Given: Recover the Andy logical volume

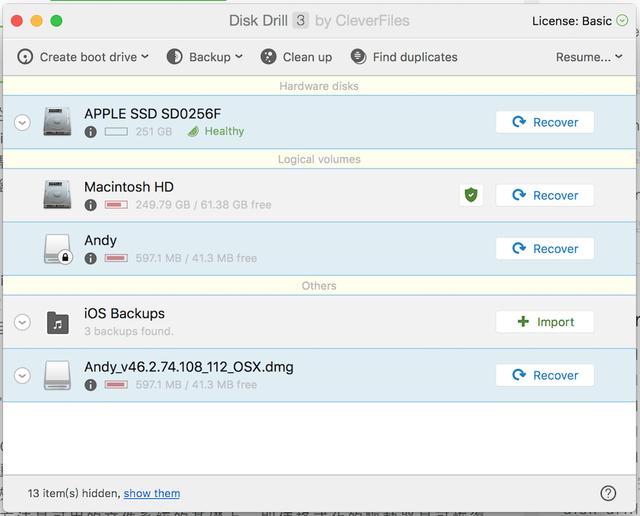Looking at the screenshot, I should (x=544, y=249).
